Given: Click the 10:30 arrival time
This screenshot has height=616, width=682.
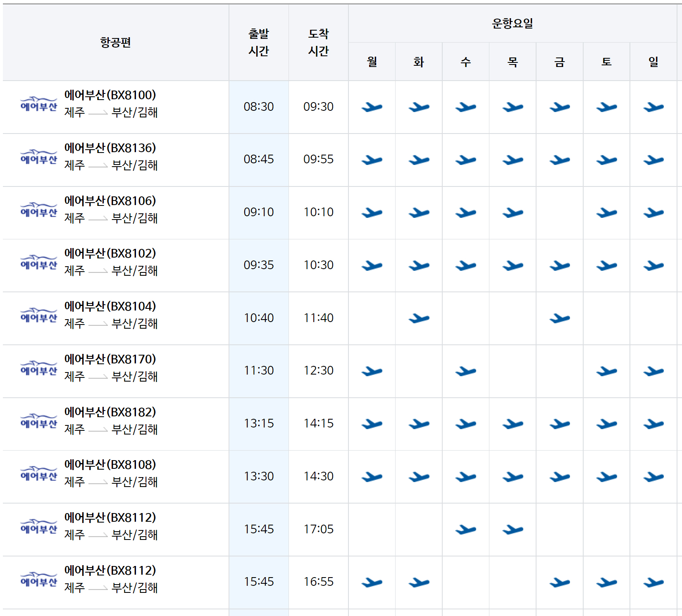Looking at the screenshot, I should point(318,265).
